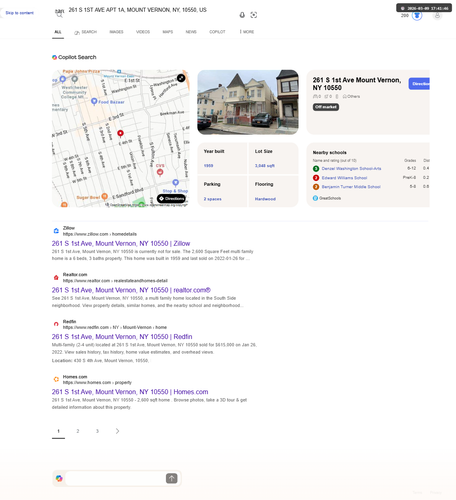The image size is (456, 500).
Task: Switch to the Images tab
Action: (116, 32)
